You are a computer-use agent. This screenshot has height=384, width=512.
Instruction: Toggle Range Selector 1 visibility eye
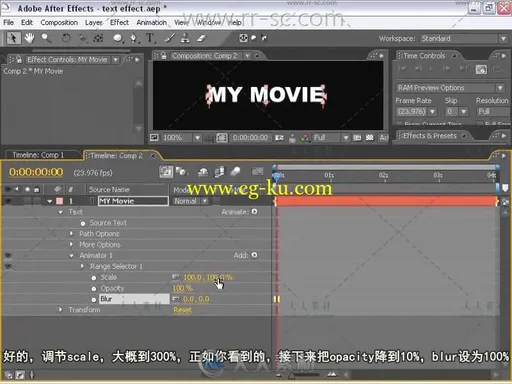click(x=8, y=266)
